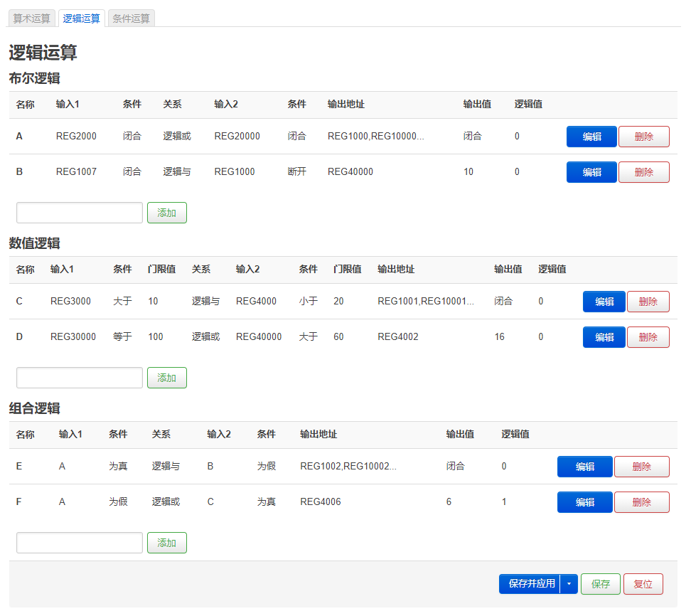Click the green 保存 button
The height and width of the screenshot is (616, 691).
[601, 584]
